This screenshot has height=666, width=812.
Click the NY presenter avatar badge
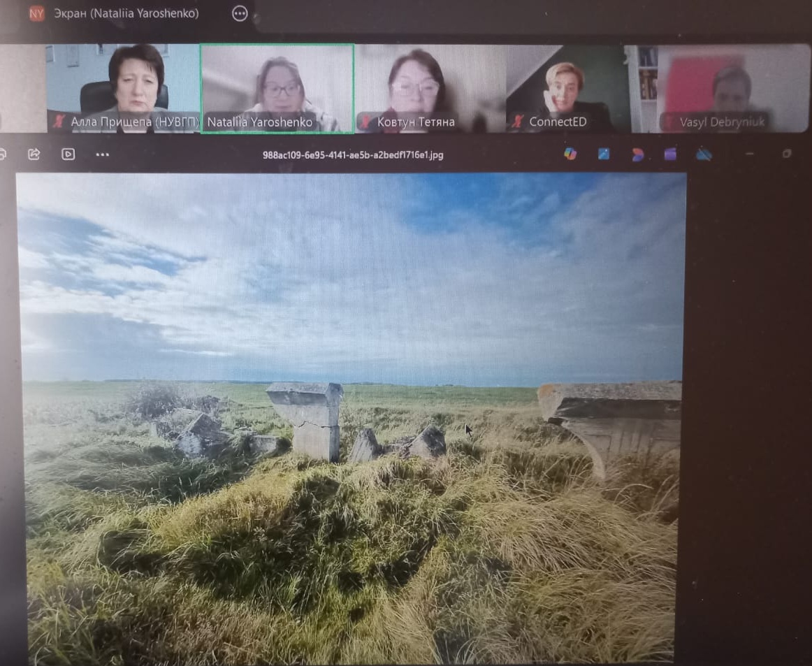point(36,13)
